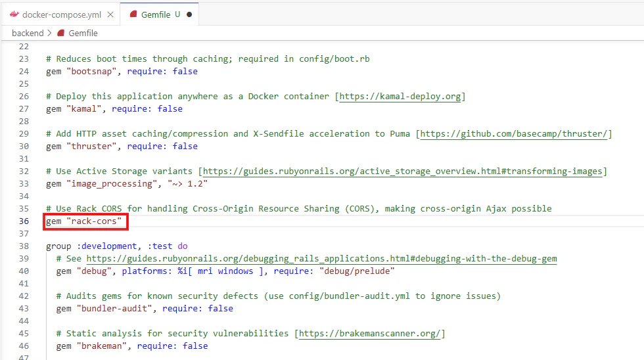This screenshot has height=360, width=644.
Task: Click line number 36 in gutter
Action: 24,221
